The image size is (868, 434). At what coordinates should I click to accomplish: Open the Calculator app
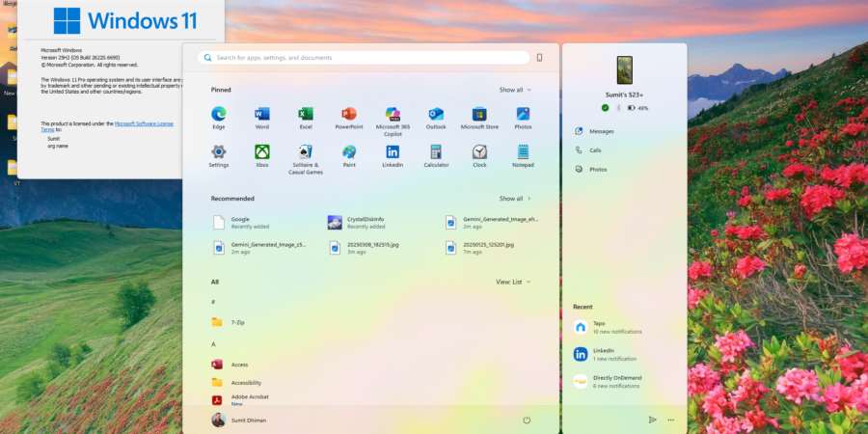point(436,156)
